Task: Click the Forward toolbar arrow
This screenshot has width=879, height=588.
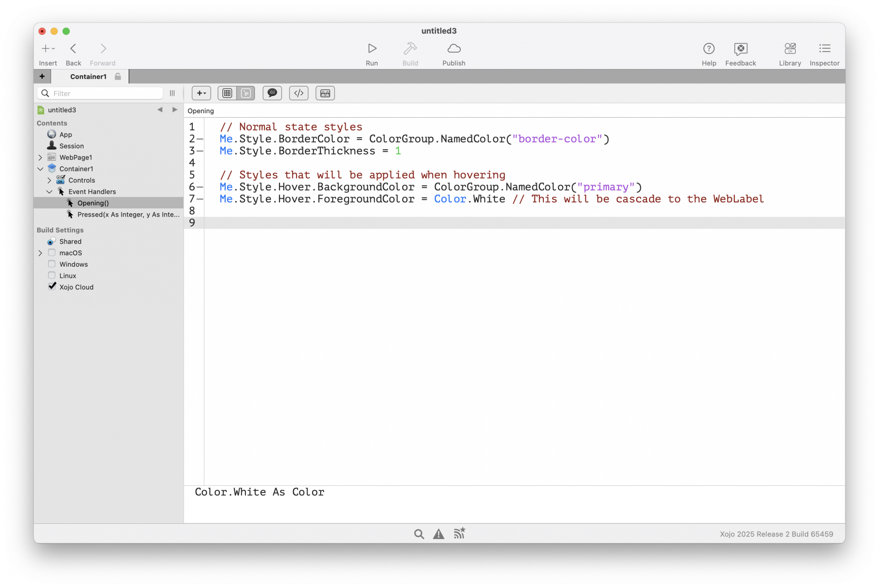Action: [x=103, y=48]
